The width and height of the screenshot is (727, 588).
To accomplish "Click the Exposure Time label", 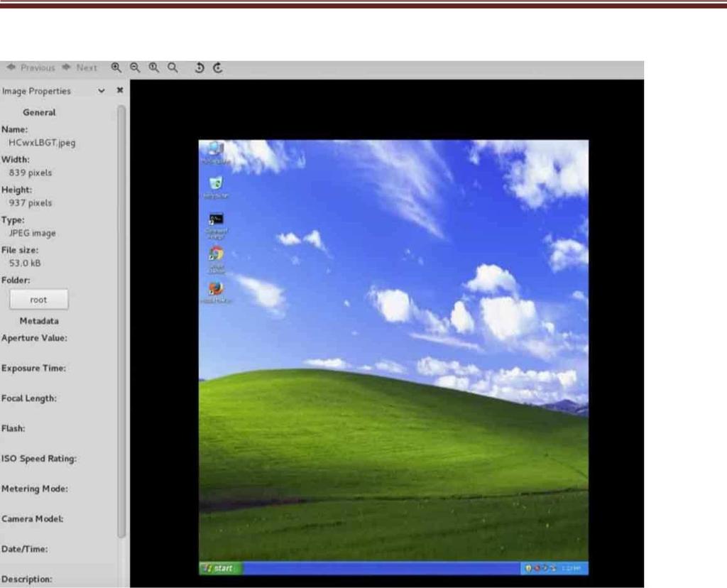I will coord(33,368).
